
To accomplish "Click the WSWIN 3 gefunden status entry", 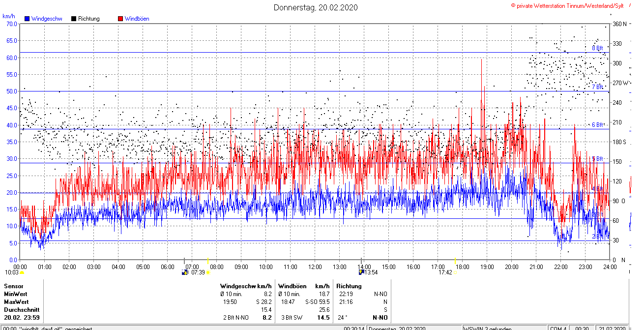I will pyautogui.click(x=488, y=328).
